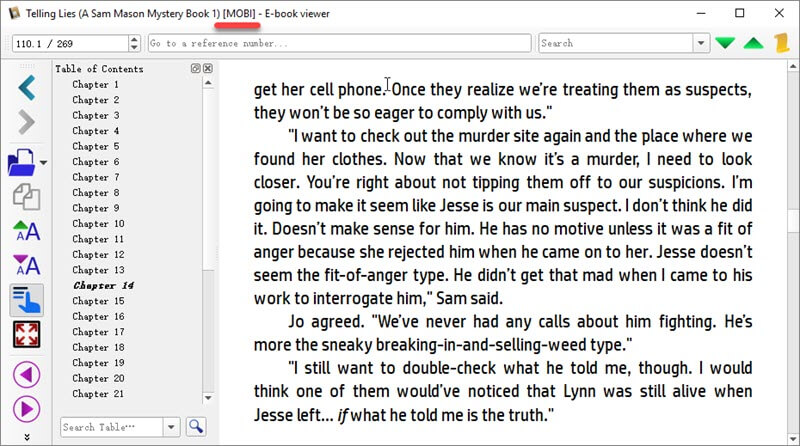Screen dimensions: 800x446
Task: Find next search match (green down arrow)
Action: [725, 43]
